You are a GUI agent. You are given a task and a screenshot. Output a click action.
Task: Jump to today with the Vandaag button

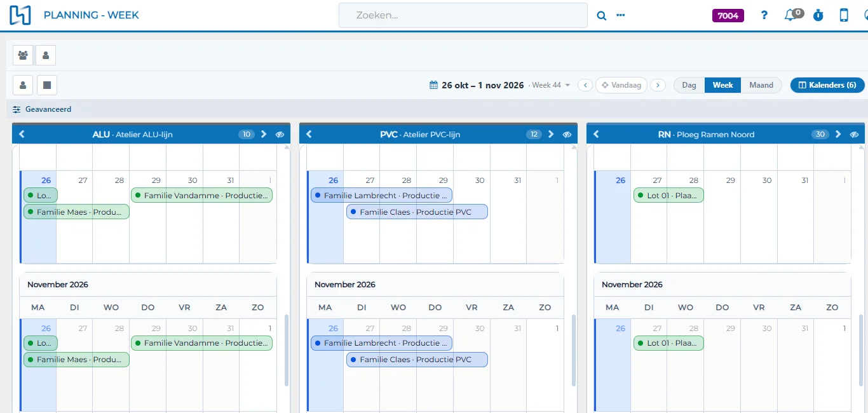point(621,85)
